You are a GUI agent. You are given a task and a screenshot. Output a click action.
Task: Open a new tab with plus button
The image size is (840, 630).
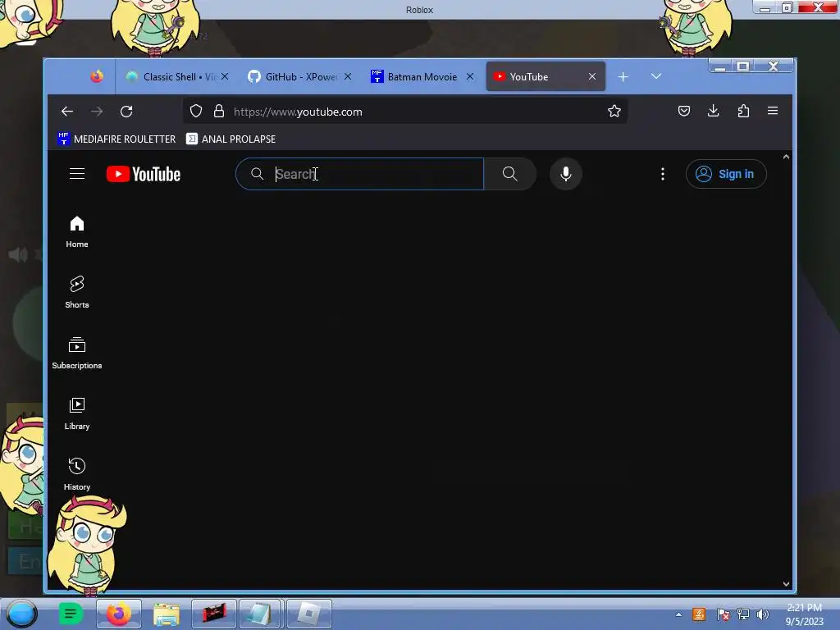coord(623,77)
